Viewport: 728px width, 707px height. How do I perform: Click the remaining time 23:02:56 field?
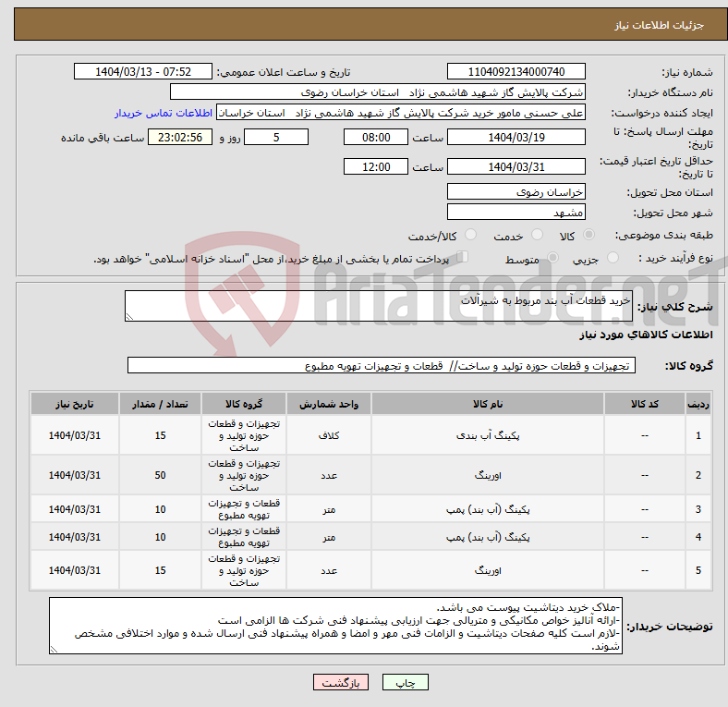click(x=180, y=138)
